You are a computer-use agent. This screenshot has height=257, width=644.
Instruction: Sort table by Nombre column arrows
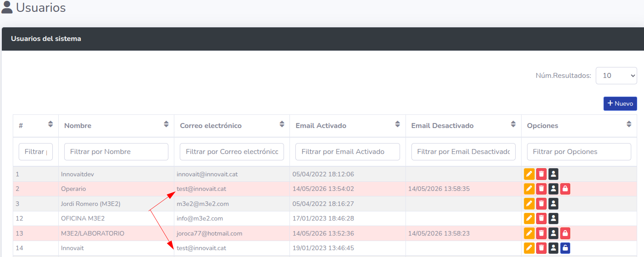pyautogui.click(x=166, y=124)
